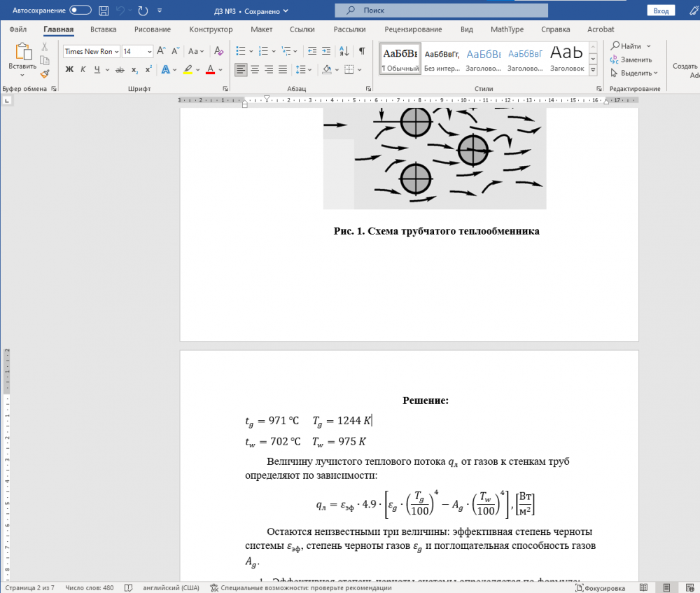Expand the Styles gallery more arrow
This screenshot has height=593, width=700.
(x=594, y=69)
